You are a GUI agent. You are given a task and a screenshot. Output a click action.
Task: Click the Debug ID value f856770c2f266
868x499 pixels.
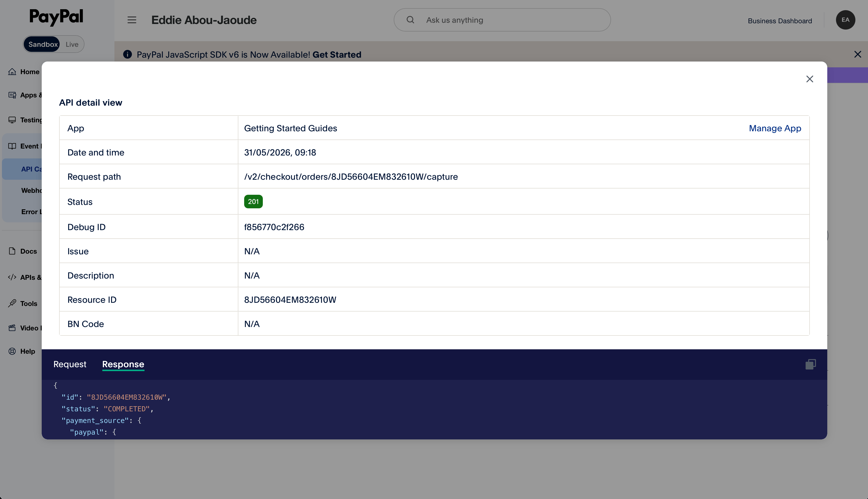[274, 227]
